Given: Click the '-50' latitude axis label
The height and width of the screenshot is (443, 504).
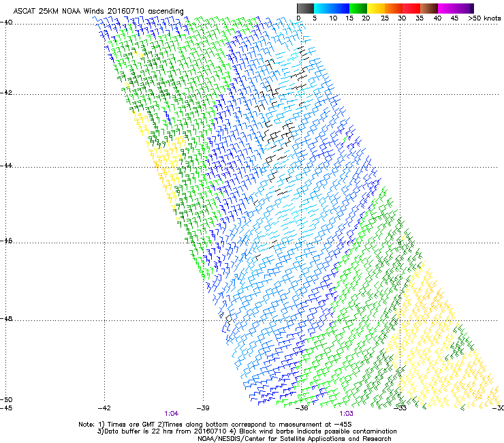Looking at the screenshot, I should coord(6,400).
